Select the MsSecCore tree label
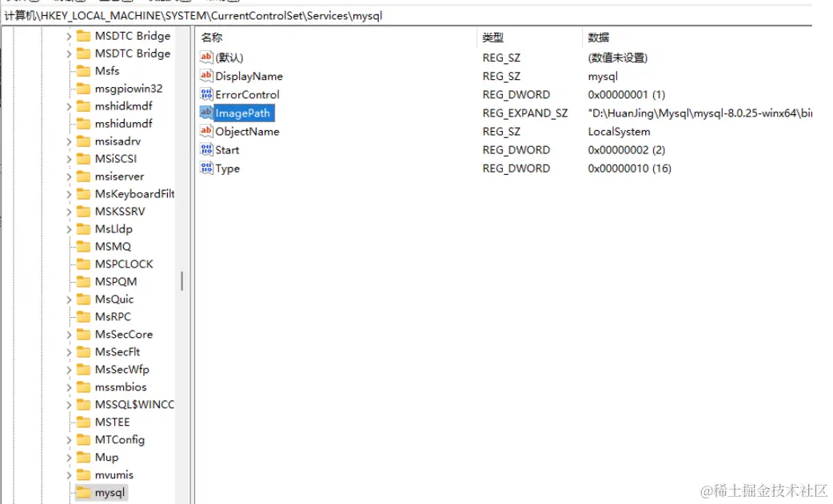833x504 pixels. [x=124, y=334]
